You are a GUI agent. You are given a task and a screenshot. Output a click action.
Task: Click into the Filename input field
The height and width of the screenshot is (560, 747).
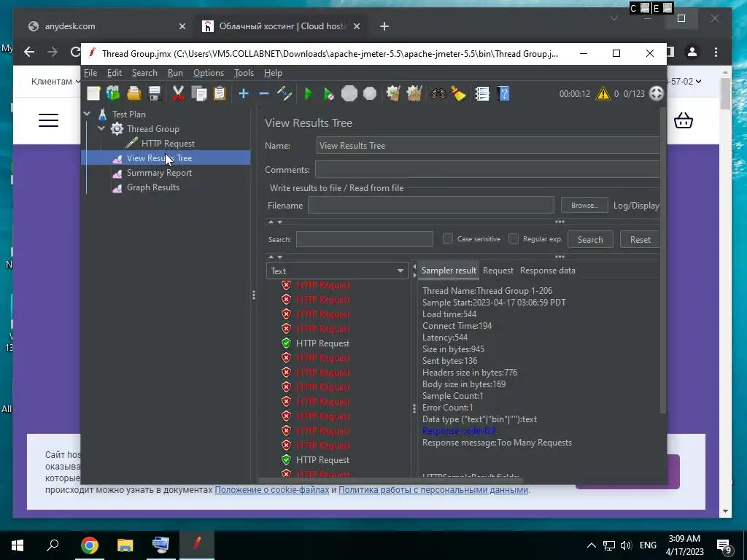pyautogui.click(x=430, y=205)
